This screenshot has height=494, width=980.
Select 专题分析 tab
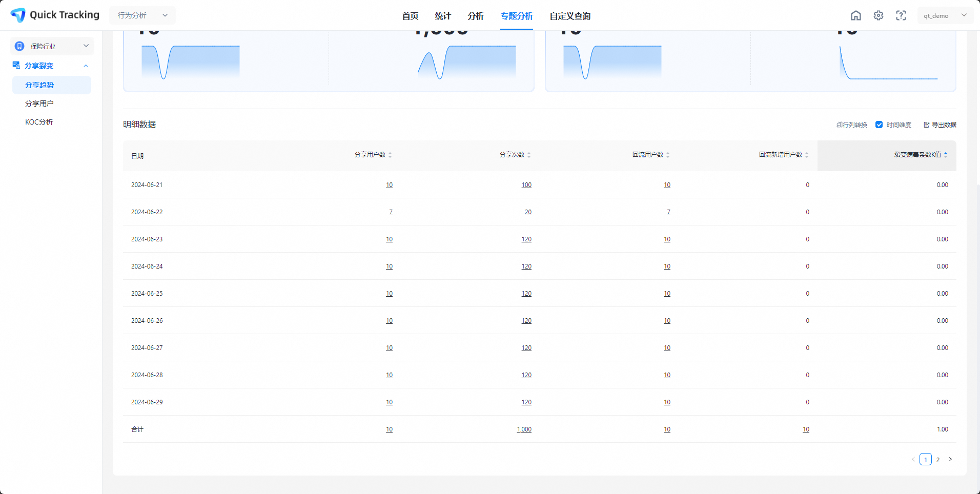pos(517,16)
